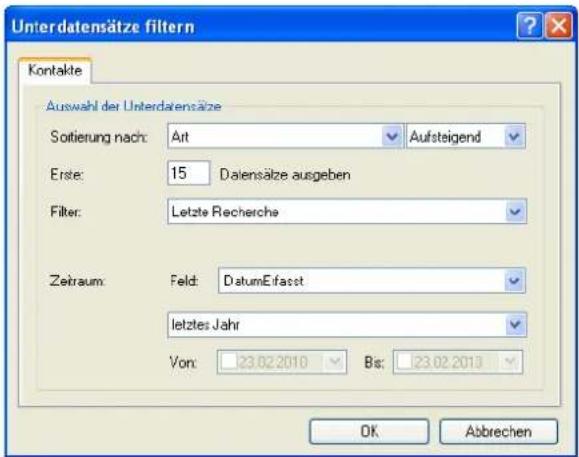This screenshot has height=457, width=579.
Task: Toggle the Von date checkbox
Action: [x=229, y=362]
